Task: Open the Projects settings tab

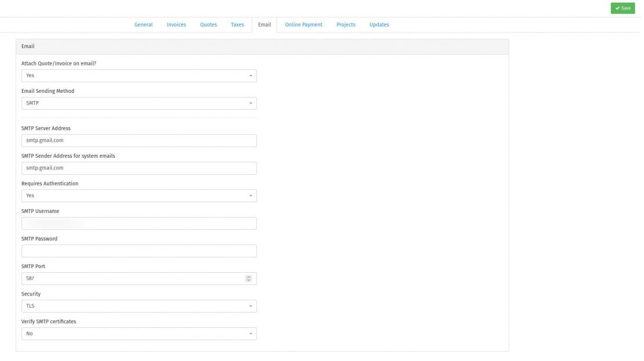Action: 346,24
